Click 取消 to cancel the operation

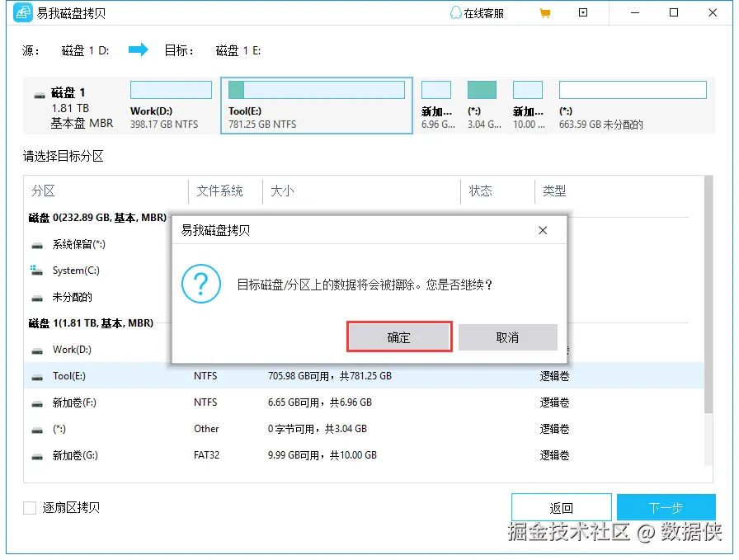point(507,336)
